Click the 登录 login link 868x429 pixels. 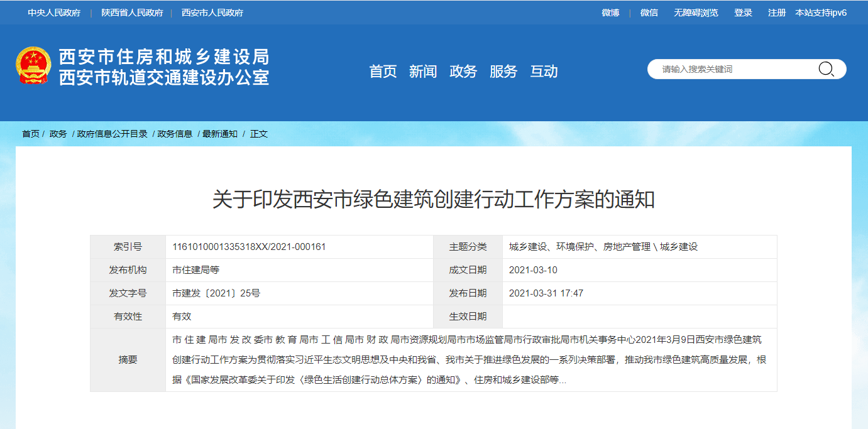tap(743, 13)
